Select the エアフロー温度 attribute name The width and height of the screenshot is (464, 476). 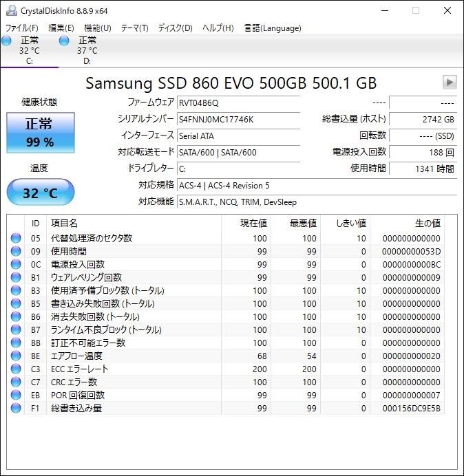76,356
